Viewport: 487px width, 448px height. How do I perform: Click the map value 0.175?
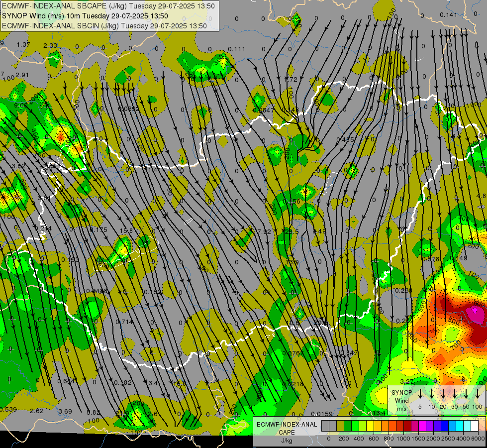[98, 230]
